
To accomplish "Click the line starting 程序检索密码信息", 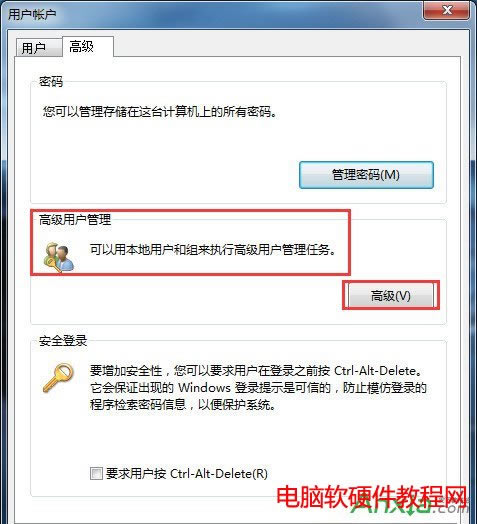I will (183, 405).
